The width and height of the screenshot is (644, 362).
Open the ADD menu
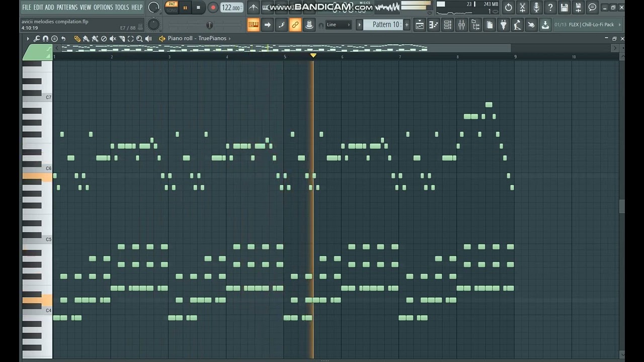tap(49, 7)
